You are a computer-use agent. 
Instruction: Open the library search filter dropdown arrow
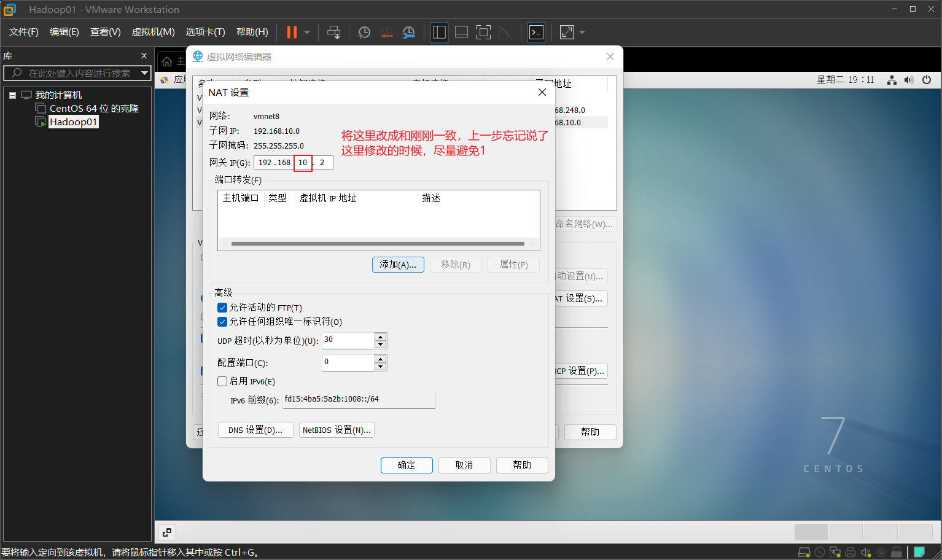144,73
